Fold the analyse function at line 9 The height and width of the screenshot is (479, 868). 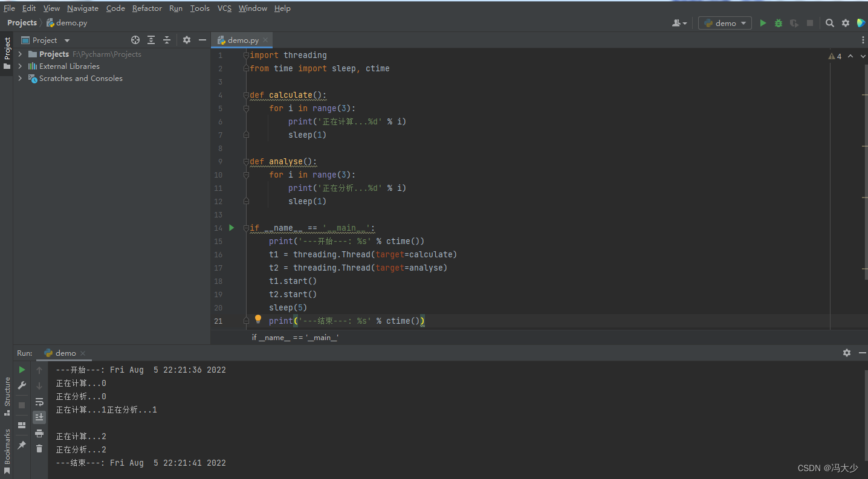246,161
